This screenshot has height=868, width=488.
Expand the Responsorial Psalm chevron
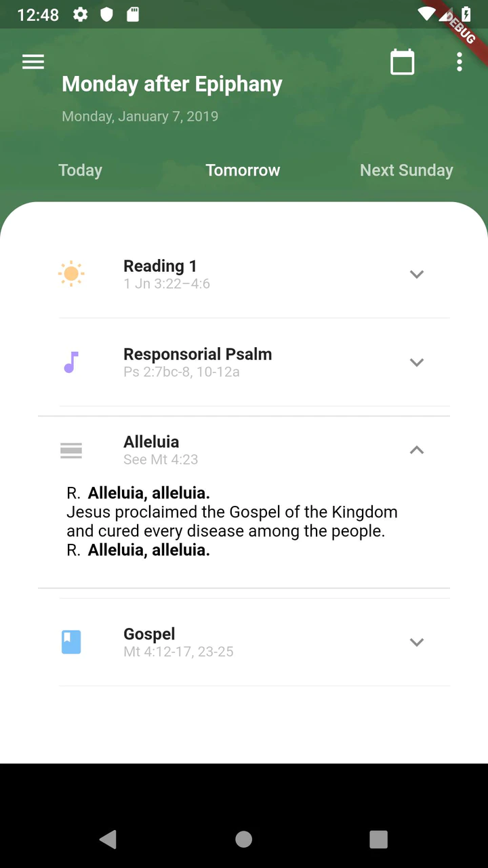pos(417,362)
